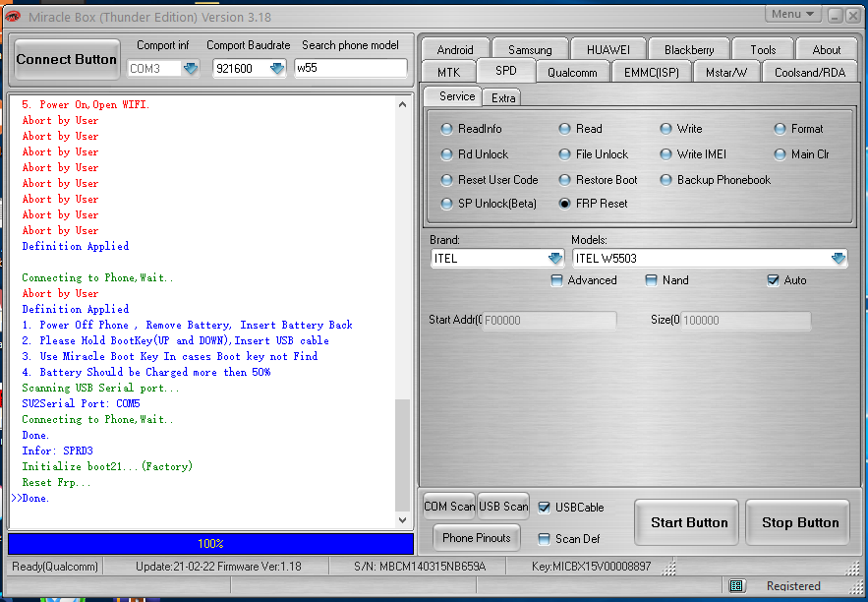
Task: Toggle the USBCable checkbox
Action: pos(545,508)
